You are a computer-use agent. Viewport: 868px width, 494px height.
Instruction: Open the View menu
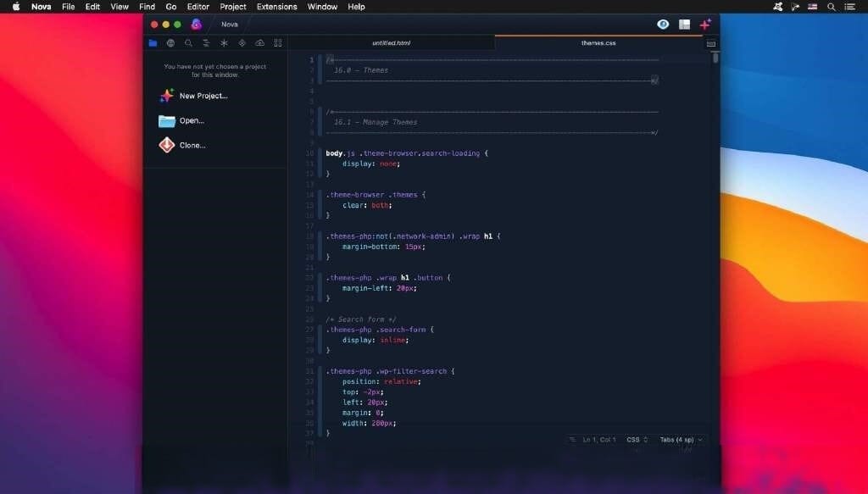tap(119, 7)
